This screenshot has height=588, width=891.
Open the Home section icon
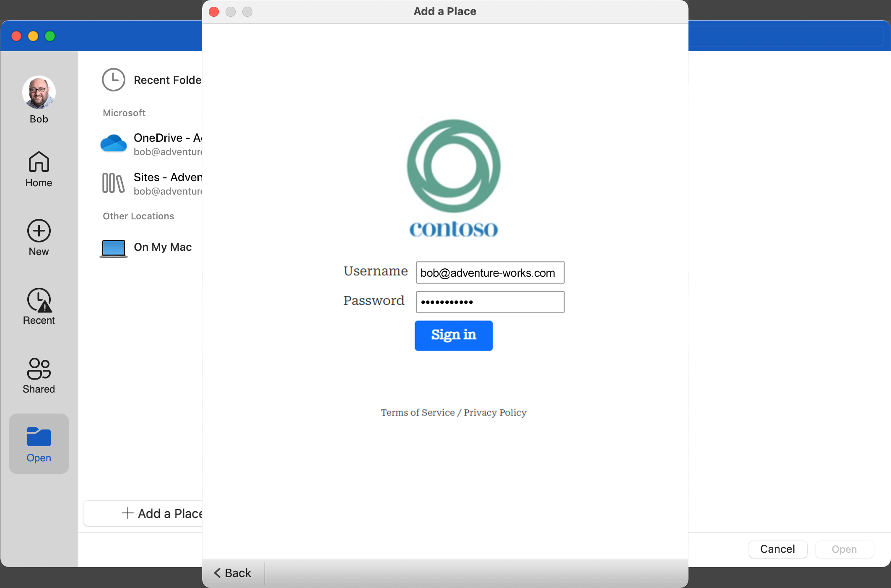tap(39, 162)
